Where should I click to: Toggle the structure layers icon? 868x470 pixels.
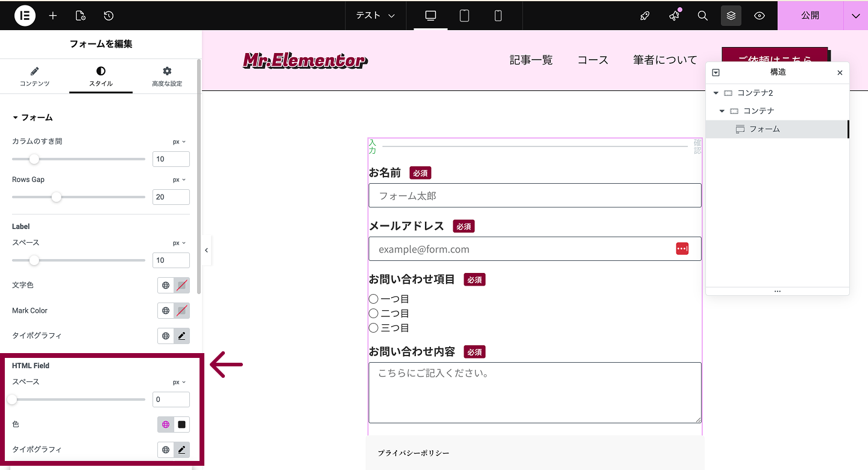731,16
